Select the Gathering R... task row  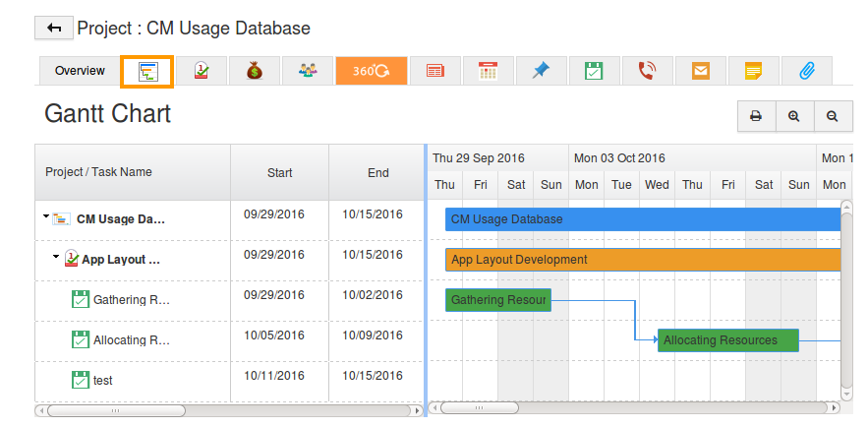click(x=229, y=301)
